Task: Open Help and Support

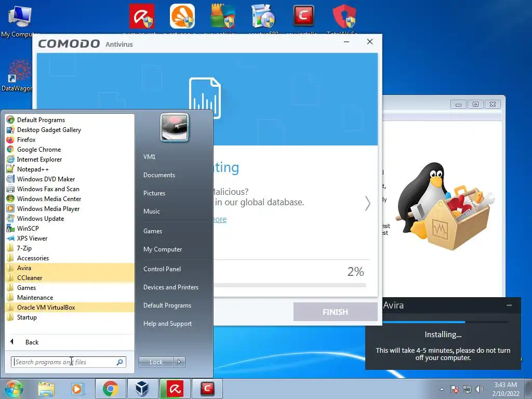Action: [x=167, y=324]
